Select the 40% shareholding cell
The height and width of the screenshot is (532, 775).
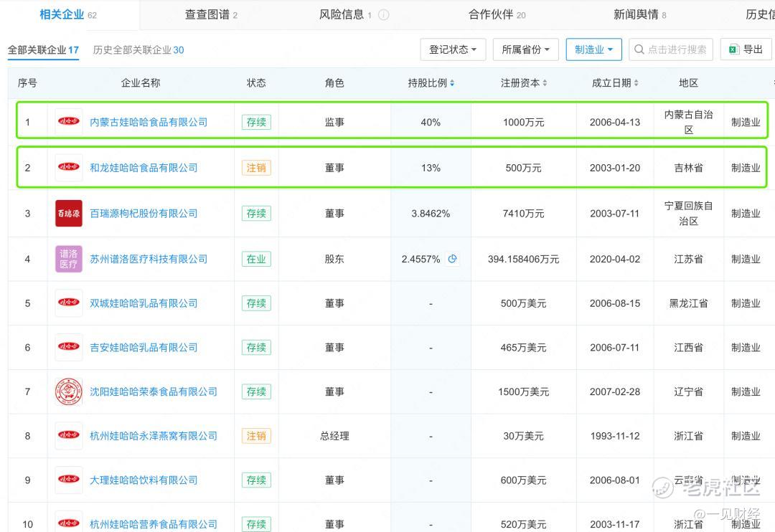[431, 122]
